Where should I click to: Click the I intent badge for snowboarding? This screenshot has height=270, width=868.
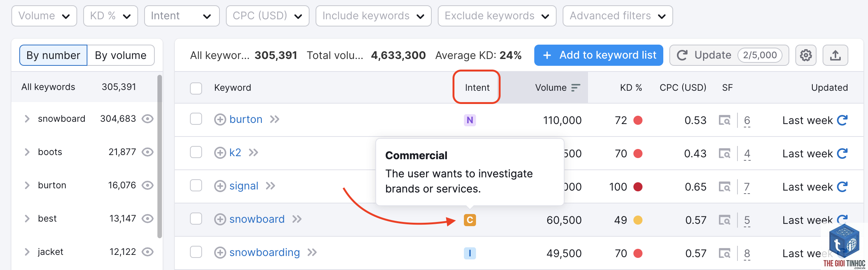(x=470, y=253)
